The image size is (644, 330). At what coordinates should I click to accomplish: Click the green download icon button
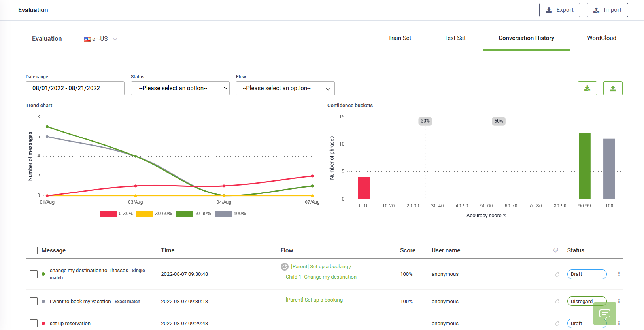(x=587, y=88)
